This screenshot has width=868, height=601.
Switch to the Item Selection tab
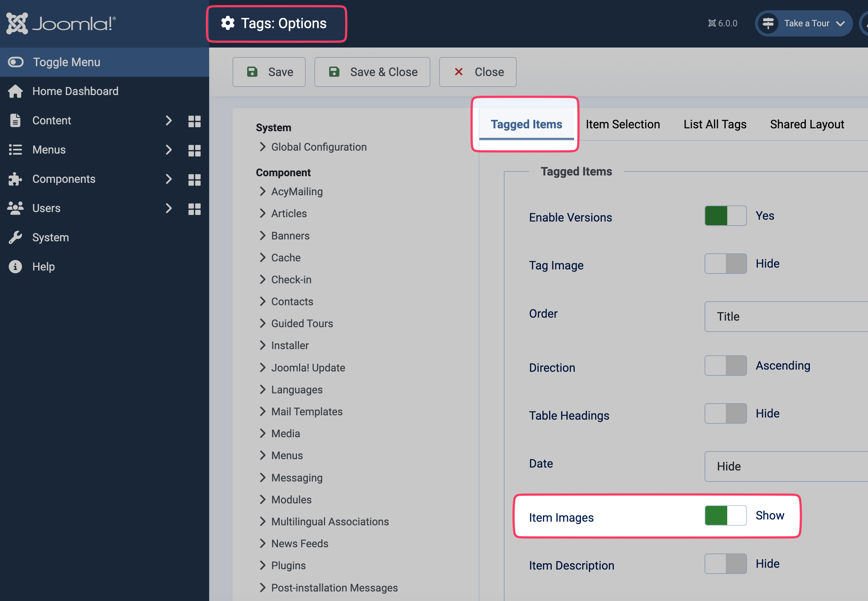(623, 124)
